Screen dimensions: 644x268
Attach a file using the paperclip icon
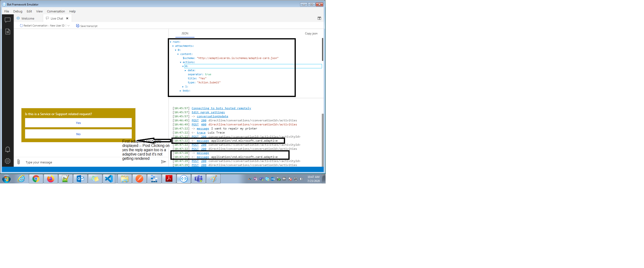click(19, 162)
